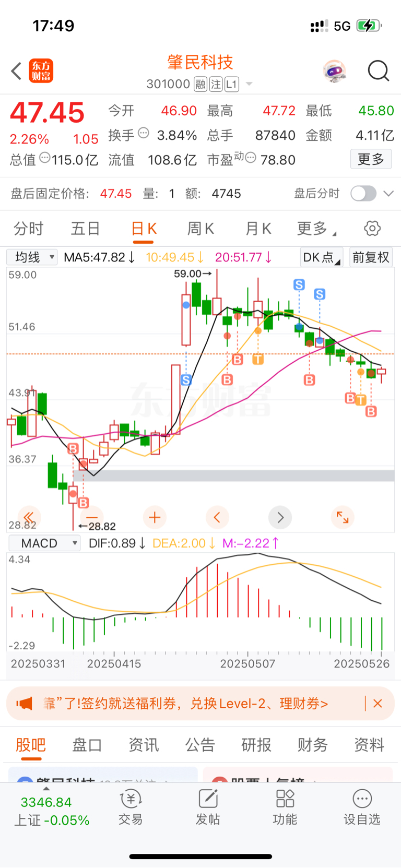This screenshot has height=868, width=401.
Task: Tap the MA5:47.82 value
Action: [x=100, y=257]
